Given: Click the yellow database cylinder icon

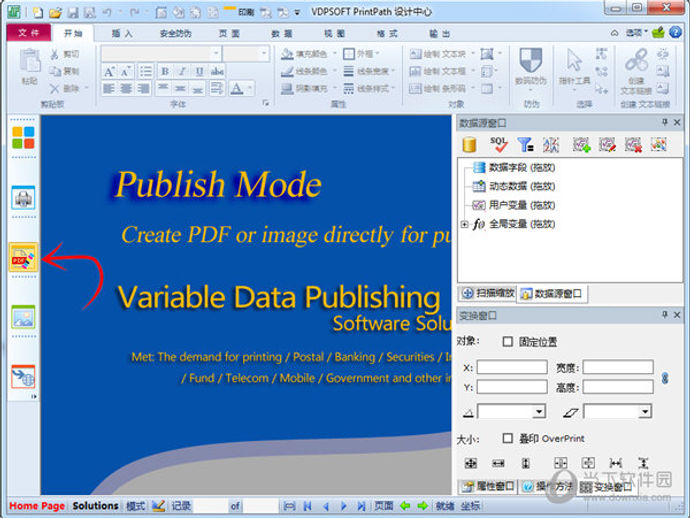Looking at the screenshot, I should point(470,144).
